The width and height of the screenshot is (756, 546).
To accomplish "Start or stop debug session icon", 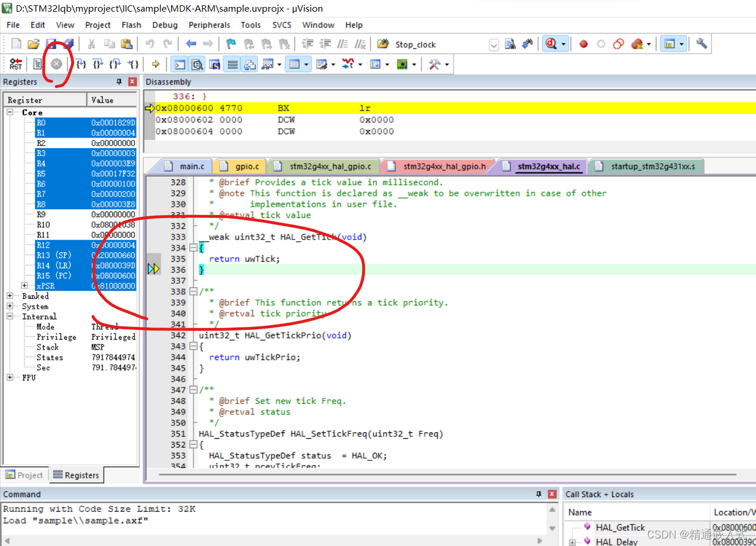I will pyautogui.click(x=550, y=44).
